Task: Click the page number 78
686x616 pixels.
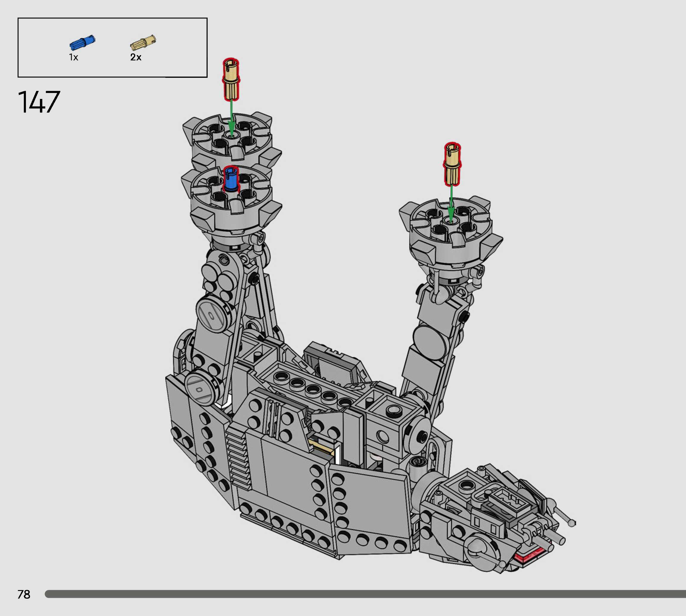Action: (24, 594)
